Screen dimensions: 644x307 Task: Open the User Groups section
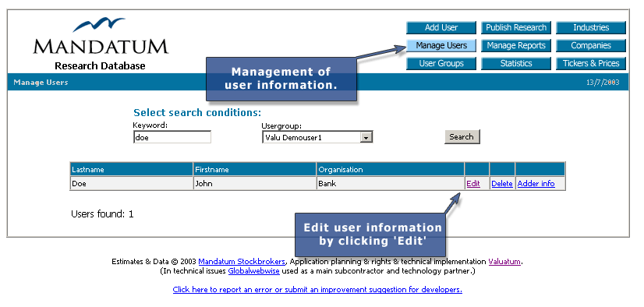[x=441, y=64]
